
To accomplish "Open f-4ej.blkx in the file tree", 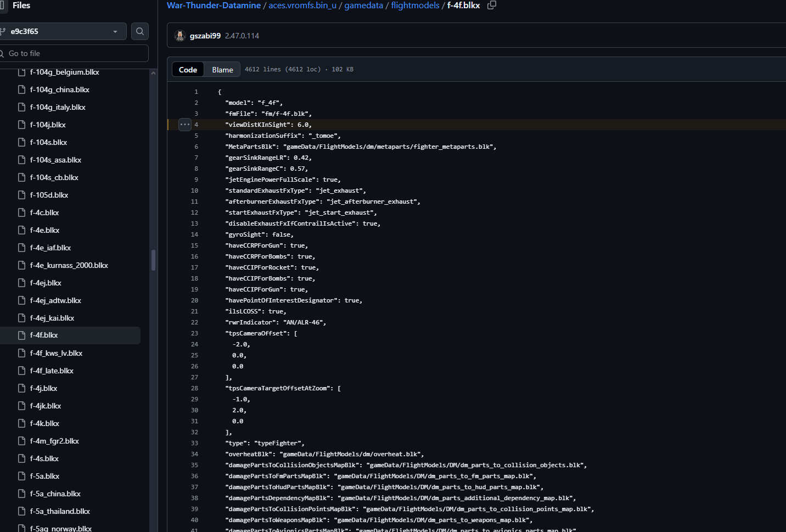I will coord(46,283).
